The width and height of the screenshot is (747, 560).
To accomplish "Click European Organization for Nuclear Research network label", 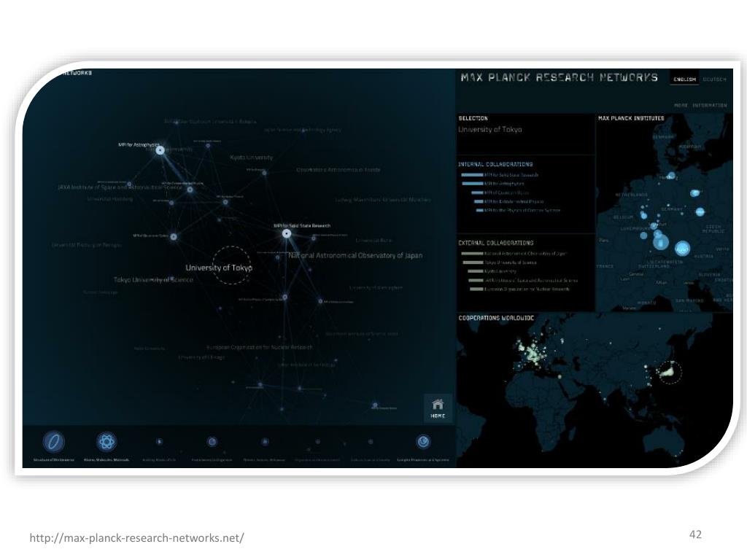I will coord(260,347).
